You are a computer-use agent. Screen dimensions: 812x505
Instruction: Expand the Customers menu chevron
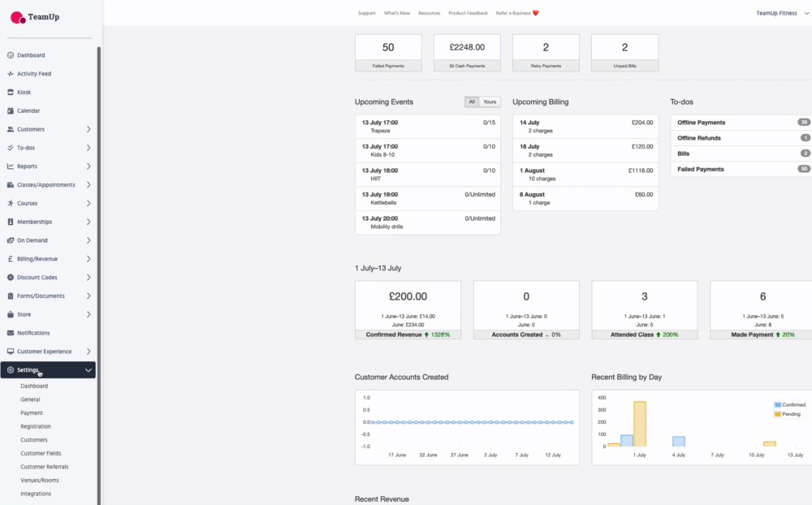coord(89,129)
